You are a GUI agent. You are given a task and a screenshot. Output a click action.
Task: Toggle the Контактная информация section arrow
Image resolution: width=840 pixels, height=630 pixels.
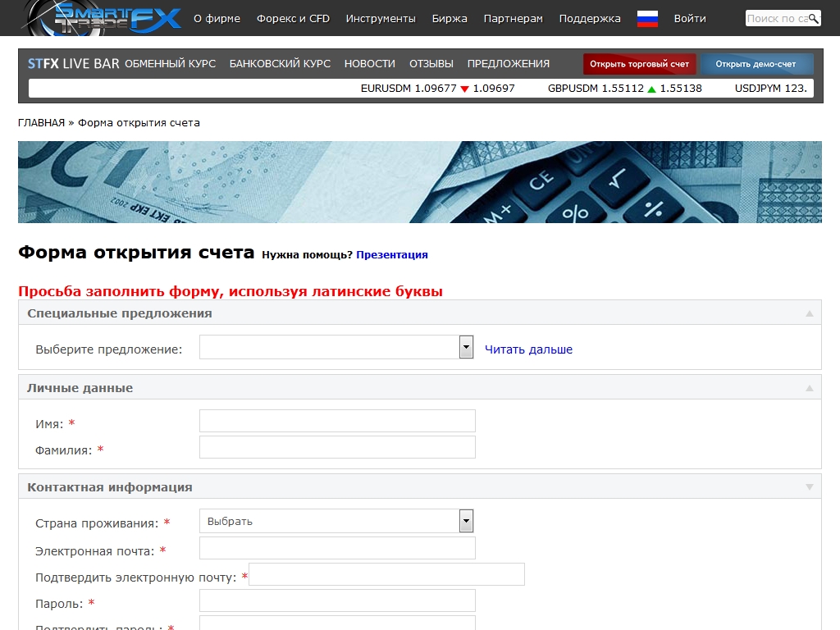[x=809, y=487]
